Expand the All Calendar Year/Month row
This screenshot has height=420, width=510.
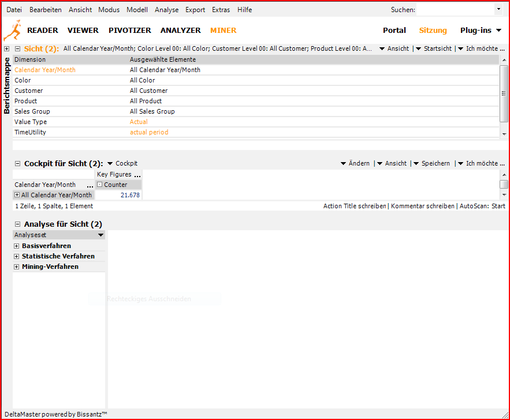[17, 195]
